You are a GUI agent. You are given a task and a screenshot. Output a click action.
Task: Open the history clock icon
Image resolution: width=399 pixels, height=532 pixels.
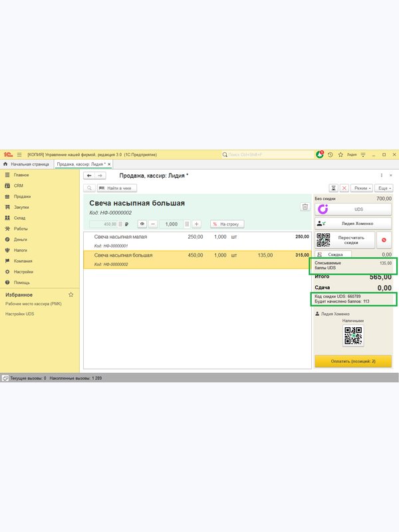pos(330,155)
